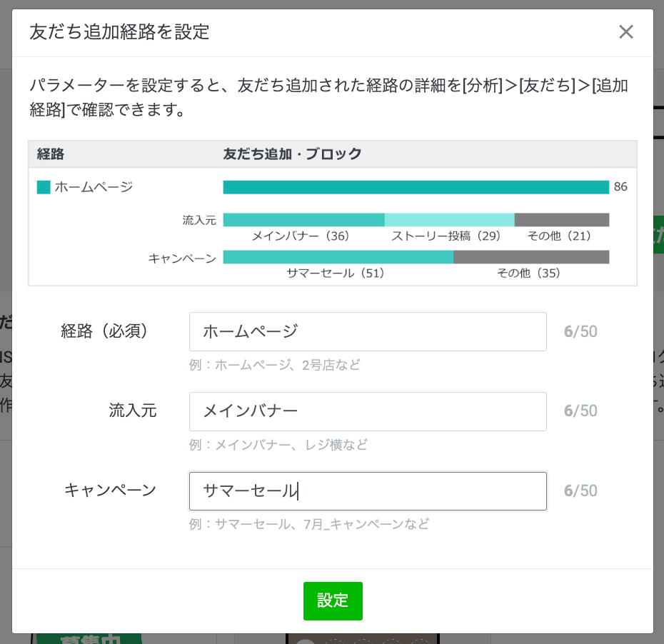Focus the 経路（必須） text field
The image size is (664, 644).
tap(368, 331)
